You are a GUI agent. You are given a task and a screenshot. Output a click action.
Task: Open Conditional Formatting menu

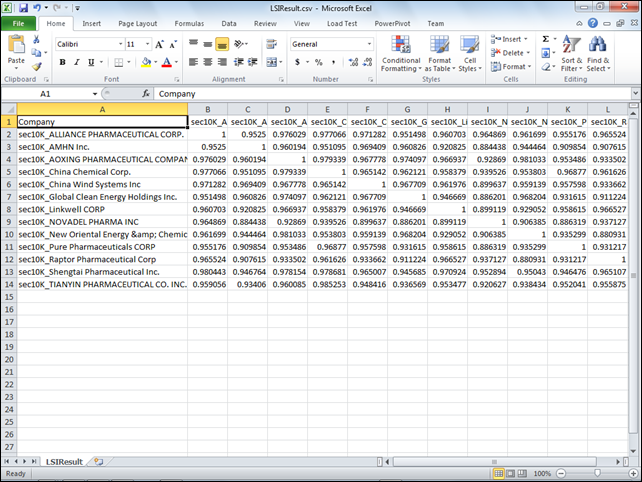[x=401, y=54]
